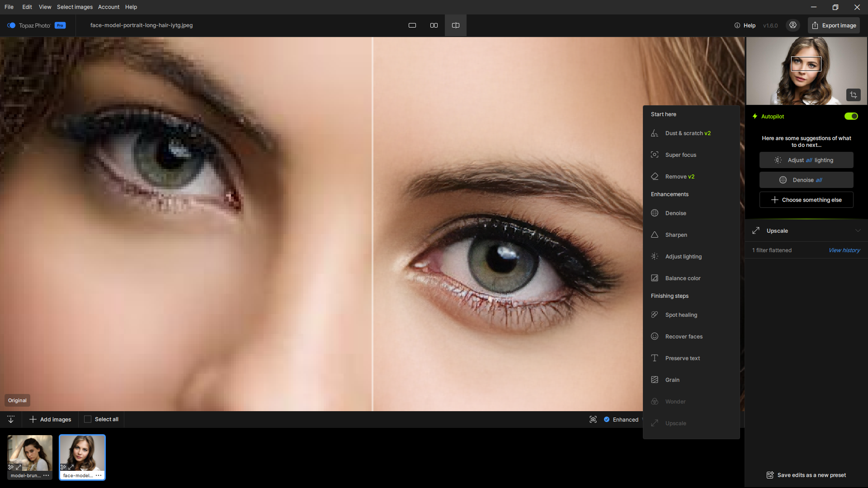Click the v1.6.0 version text

(770, 25)
